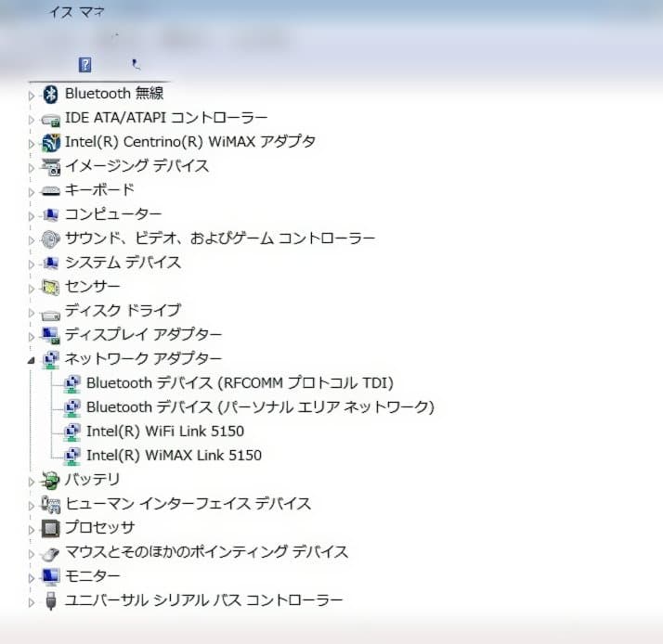
Task: Select the ディスク ドライブ label
Action: point(123,311)
